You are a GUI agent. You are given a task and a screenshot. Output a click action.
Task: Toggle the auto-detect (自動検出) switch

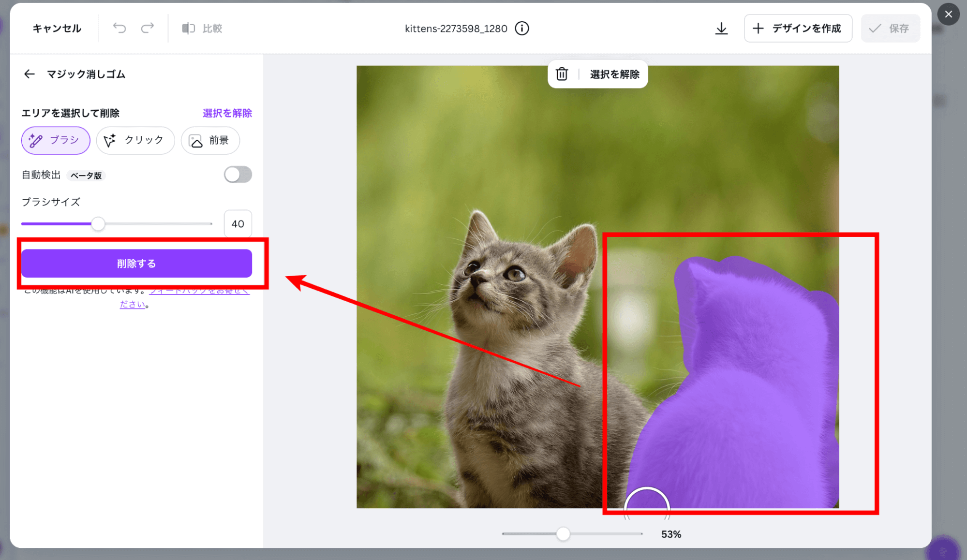[238, 175]
